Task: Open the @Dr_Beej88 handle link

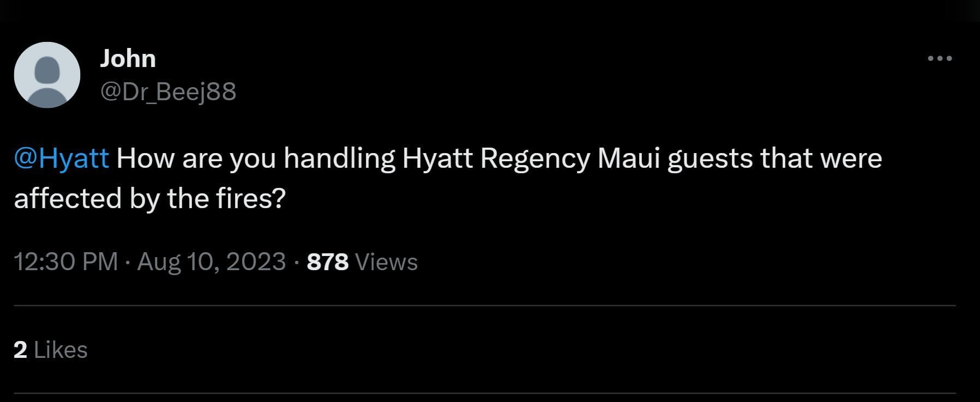Action: (168, 92)
